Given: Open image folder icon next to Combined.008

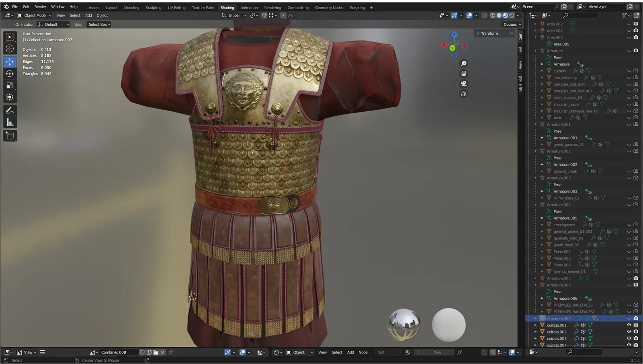Looking at the screenshot, I should tap(156, 352).
